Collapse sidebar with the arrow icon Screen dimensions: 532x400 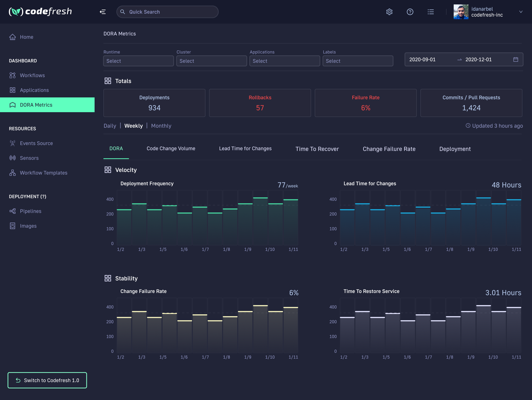point(103,12)
